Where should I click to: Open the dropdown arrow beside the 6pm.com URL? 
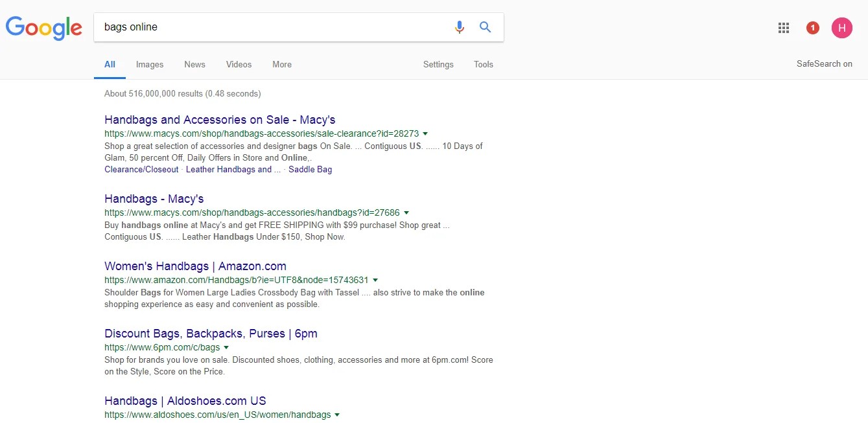[226, 347]
